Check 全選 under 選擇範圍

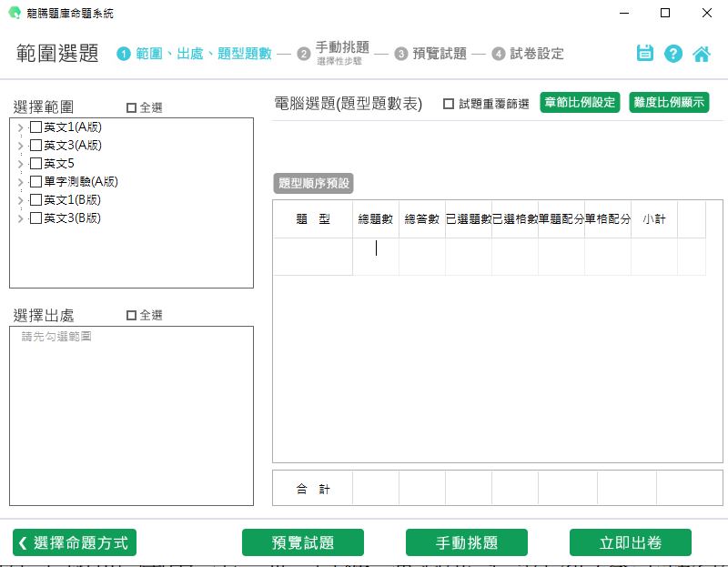132,107
